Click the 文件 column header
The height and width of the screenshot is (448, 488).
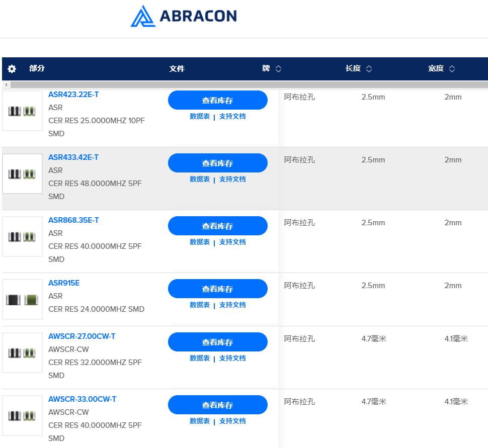[177, 69]
